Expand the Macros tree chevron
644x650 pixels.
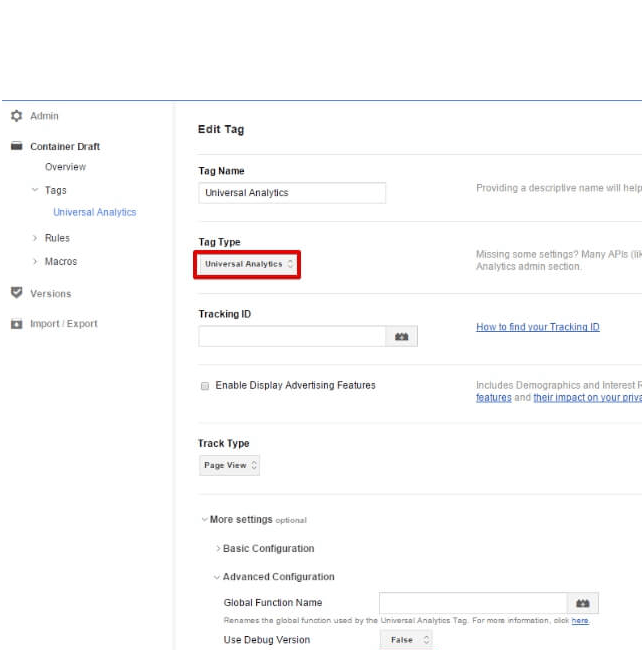pyautogui.click(x=35, y=262)
